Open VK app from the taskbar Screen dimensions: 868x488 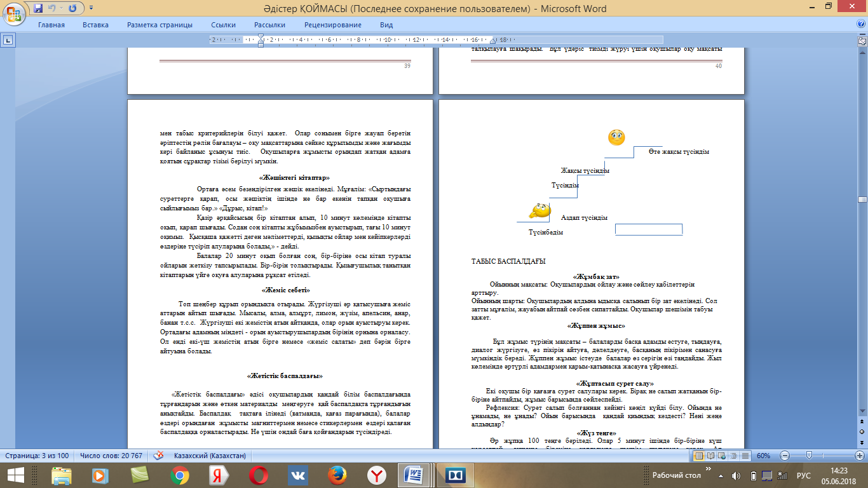(297, 475)
